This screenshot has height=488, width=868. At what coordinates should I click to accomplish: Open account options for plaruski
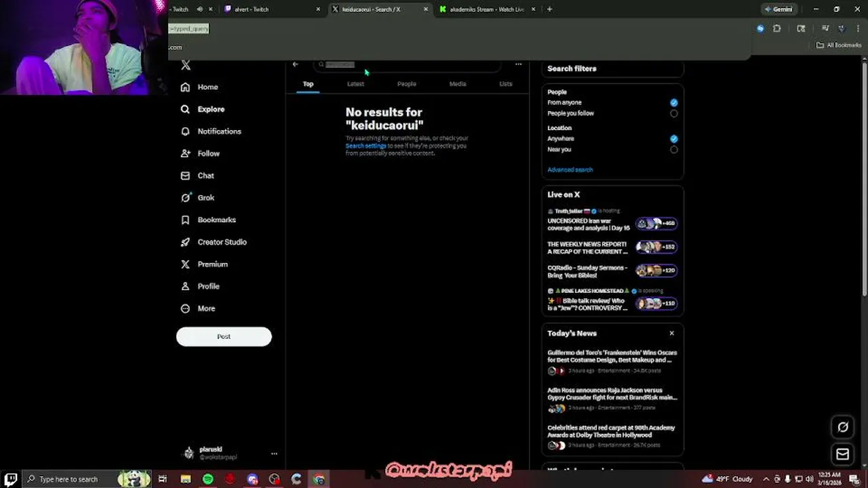pyautogui.click(x=274, y=453)
